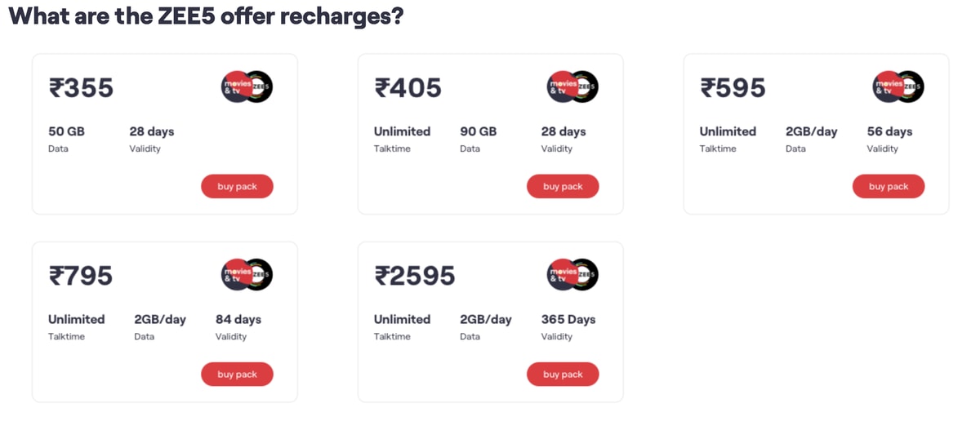
Task: Click the 90 GB data label
Action: pyautogui.click(x=478, y=131)
